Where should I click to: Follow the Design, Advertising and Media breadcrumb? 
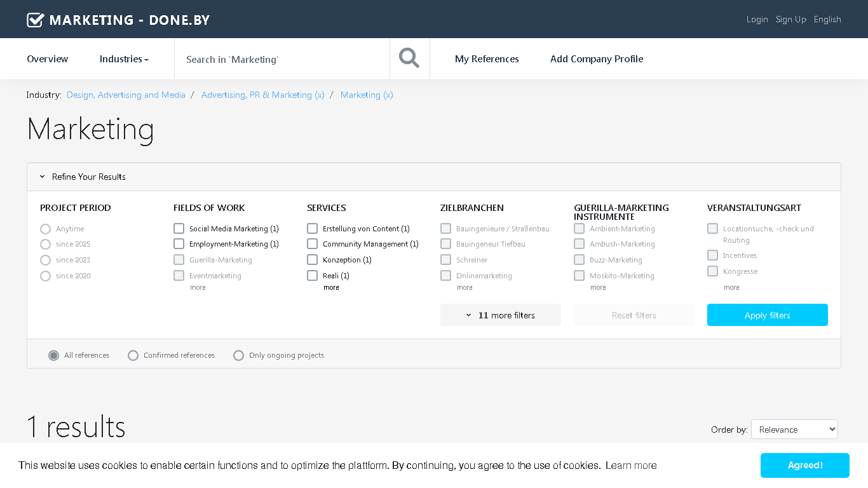click(x=126, y=95)
